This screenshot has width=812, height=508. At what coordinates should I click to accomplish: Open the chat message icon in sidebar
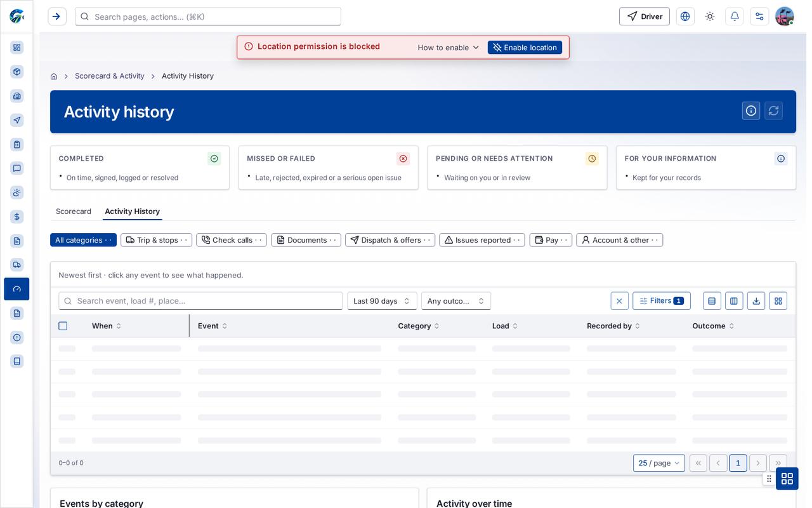click(x=17, y=168)
